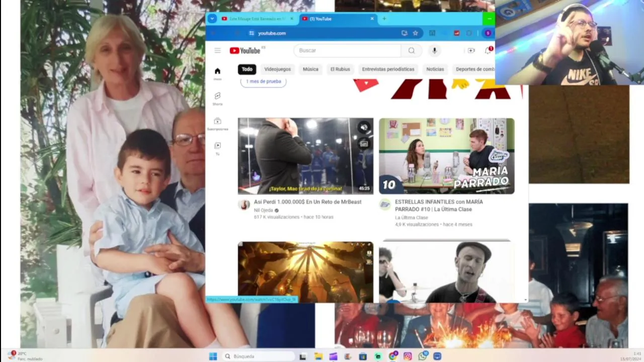Activate voice search microphone icon
644x362 pixels.
point(434,50)
